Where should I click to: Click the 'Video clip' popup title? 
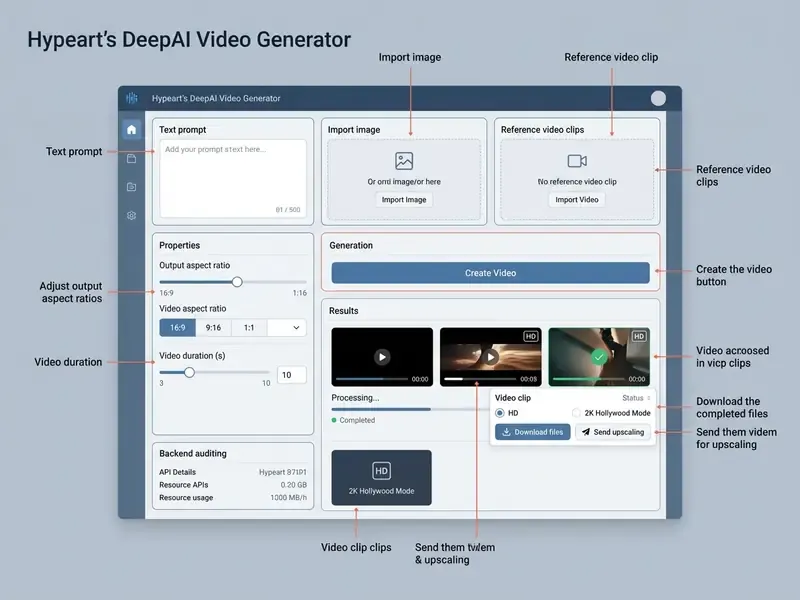point(513,398)
